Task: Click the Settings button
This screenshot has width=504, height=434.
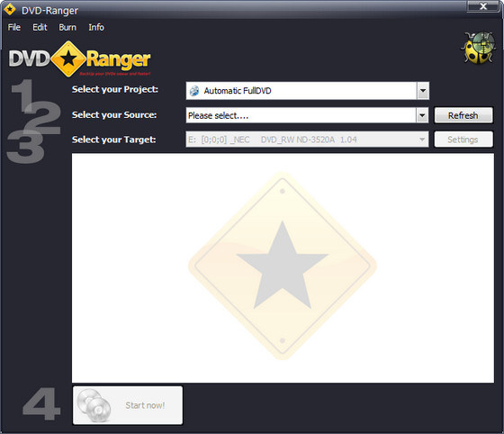Action: coord(463,140)
